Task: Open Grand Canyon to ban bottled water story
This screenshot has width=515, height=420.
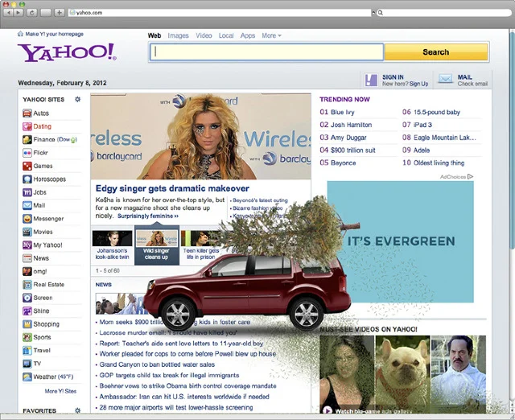Action: [x=157, y=364]
